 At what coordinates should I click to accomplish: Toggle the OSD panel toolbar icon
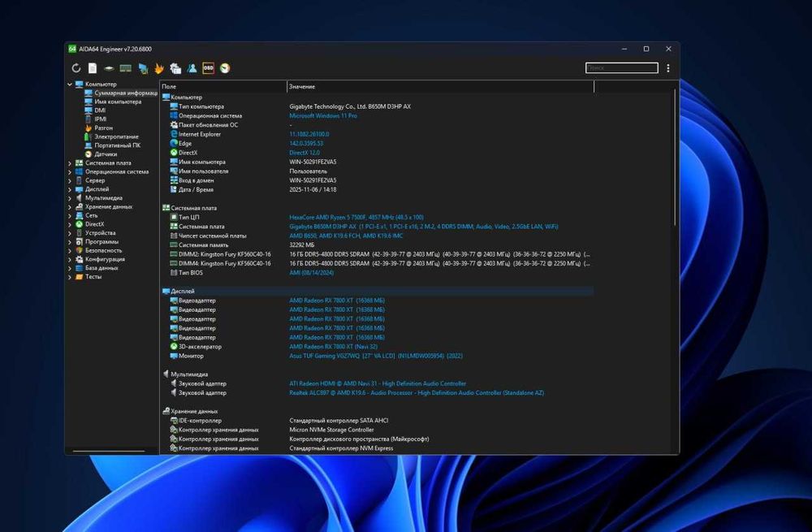pos(208,68)
